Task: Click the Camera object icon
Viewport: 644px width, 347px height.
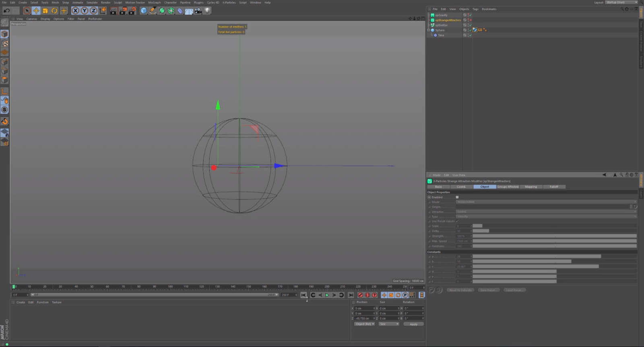Action: (198, 11)
